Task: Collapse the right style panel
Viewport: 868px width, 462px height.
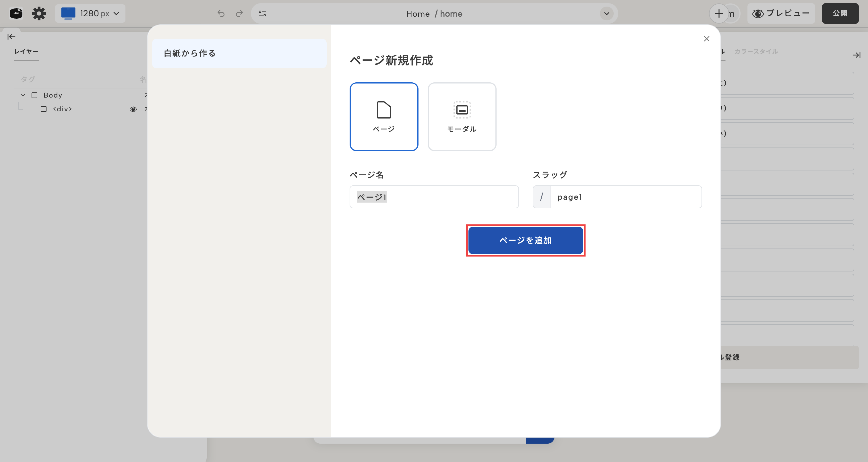Action: tap(856, 55)
